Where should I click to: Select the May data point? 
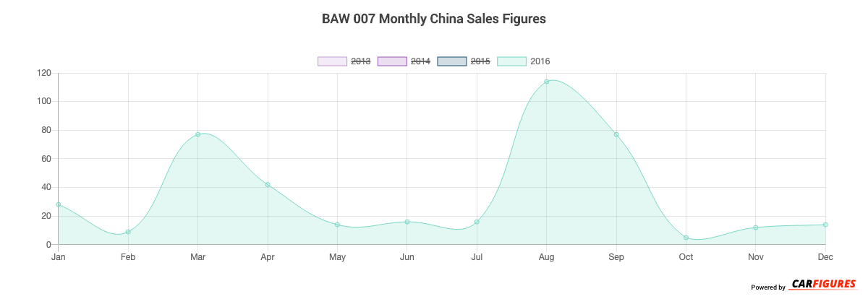click(x=337, y=225)
